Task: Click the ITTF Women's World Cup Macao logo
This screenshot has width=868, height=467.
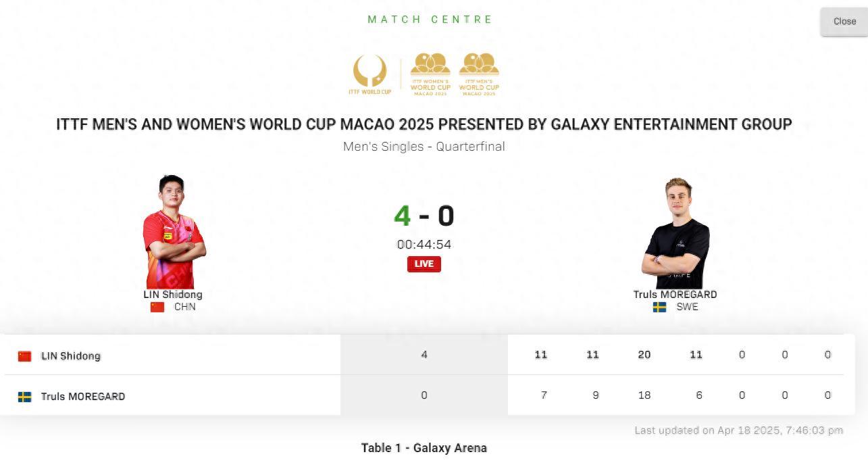Action: pos(430,74)
